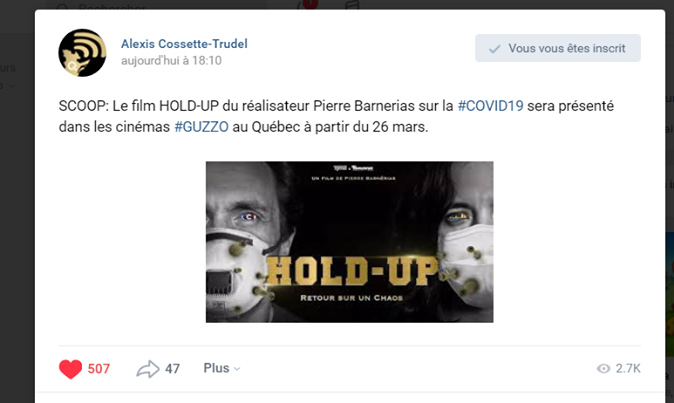Click the 47 shares count
This screenshot has width=674, height=403.
[172, 369]
